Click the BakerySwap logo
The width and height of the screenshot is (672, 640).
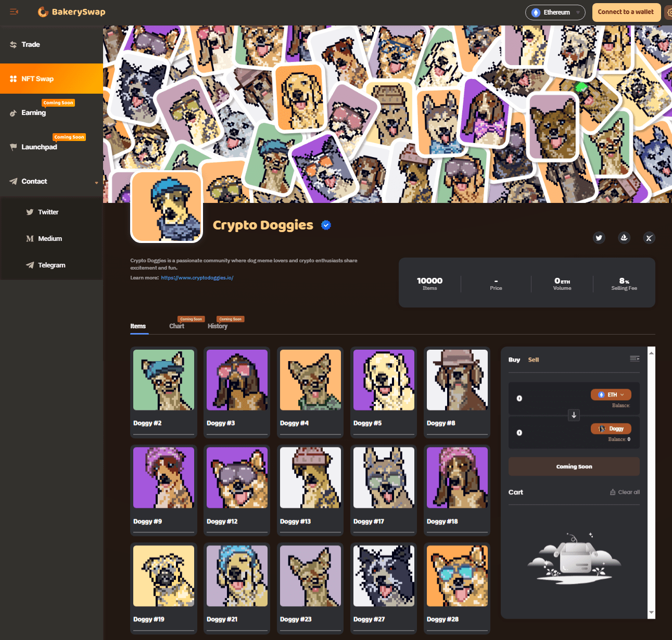71,11
